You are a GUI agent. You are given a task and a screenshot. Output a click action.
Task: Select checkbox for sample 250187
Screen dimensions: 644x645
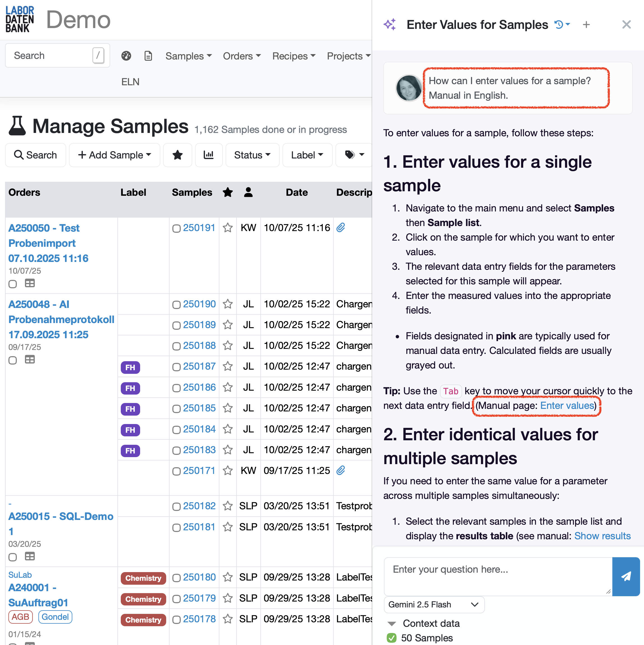[x=176, y=367]
